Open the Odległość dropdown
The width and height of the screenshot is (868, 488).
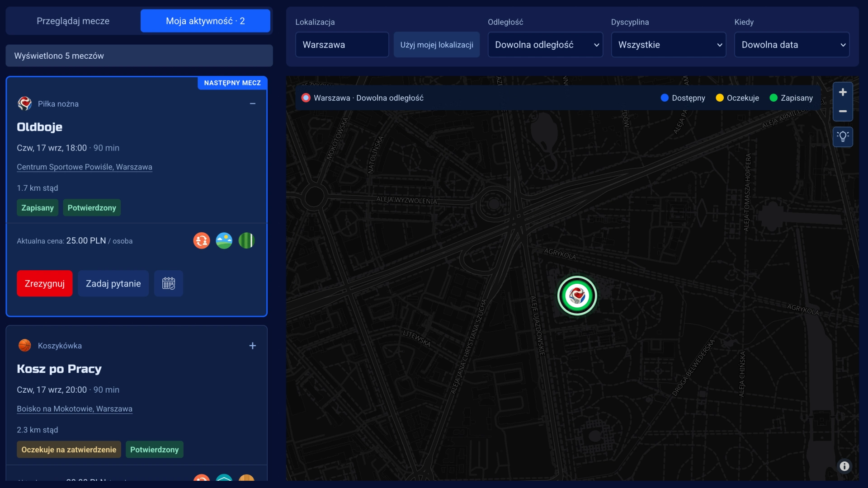[x=545, y=45]
